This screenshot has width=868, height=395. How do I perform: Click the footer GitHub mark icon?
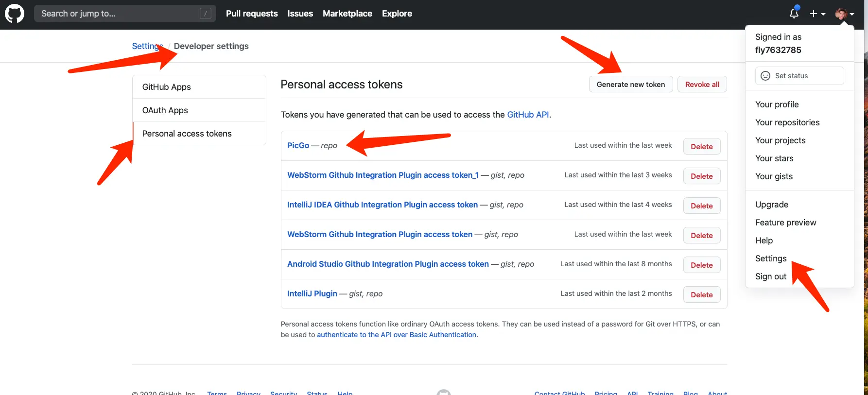(443, 393)
